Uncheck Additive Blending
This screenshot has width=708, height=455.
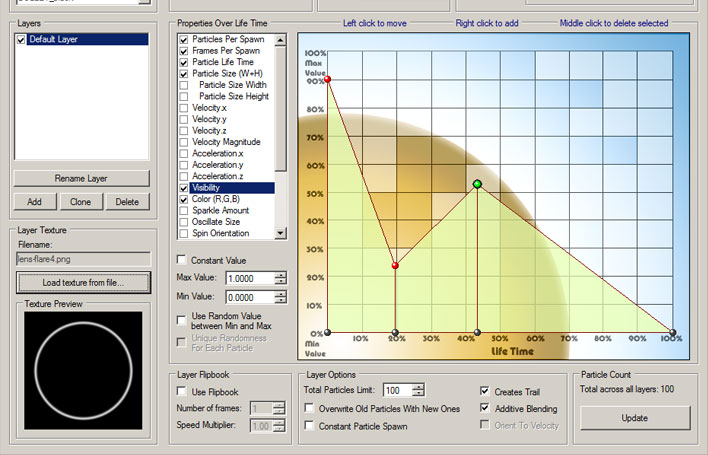pyautogui.click(x=486, y=408)
